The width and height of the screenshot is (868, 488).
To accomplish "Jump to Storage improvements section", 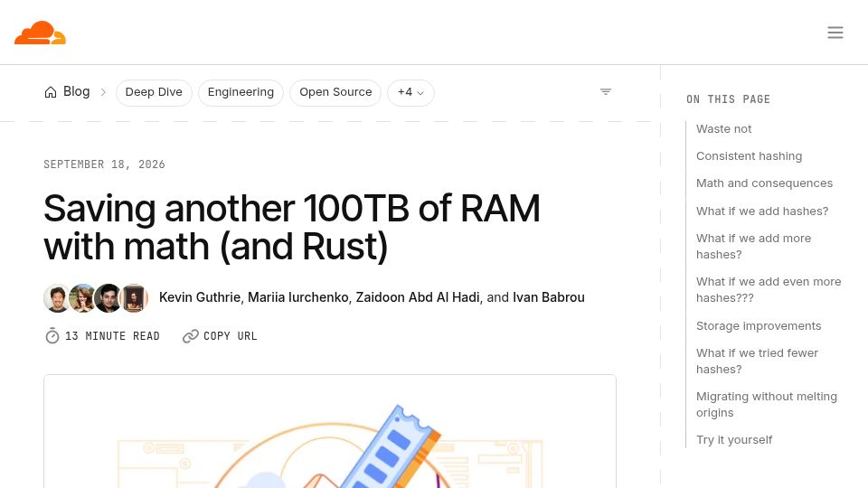I will click(x=759, y=326).
